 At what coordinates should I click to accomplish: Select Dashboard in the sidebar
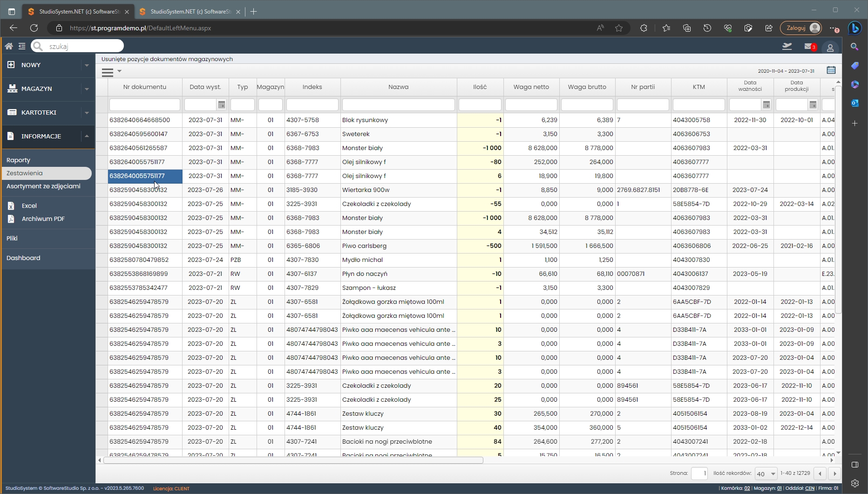coord(23,258)
